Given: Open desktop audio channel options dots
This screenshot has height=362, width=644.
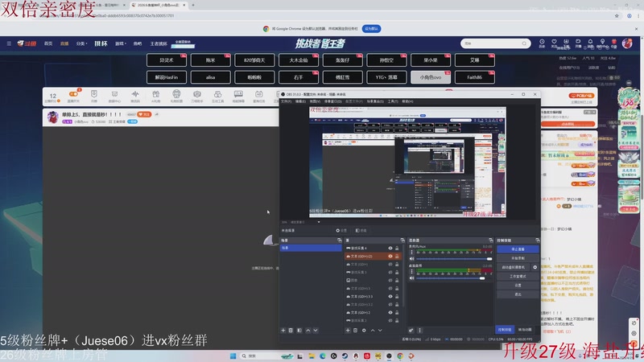Looking at the screenshot, I should [x=412, y=272].
